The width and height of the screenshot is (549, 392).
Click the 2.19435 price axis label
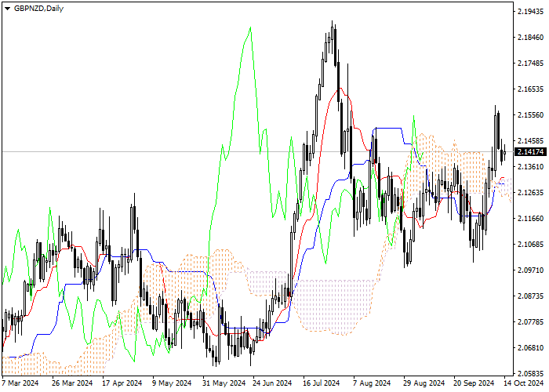(x=531, y=12)
